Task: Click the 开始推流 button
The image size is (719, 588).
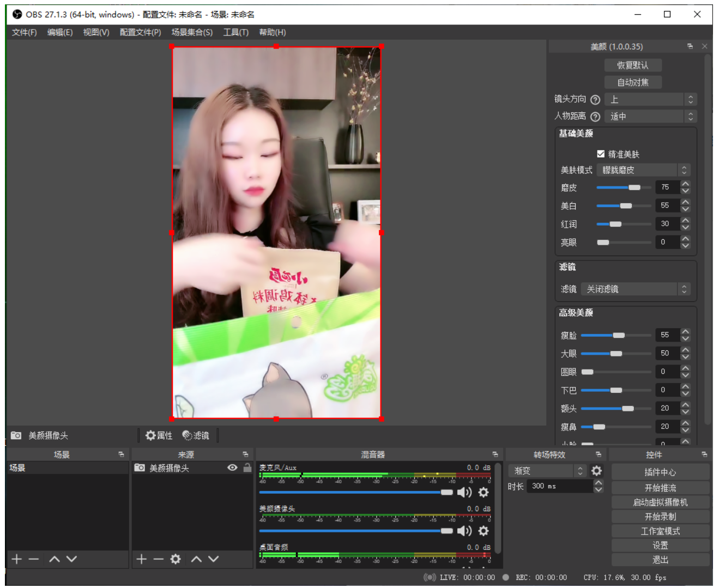Action: 661,488
